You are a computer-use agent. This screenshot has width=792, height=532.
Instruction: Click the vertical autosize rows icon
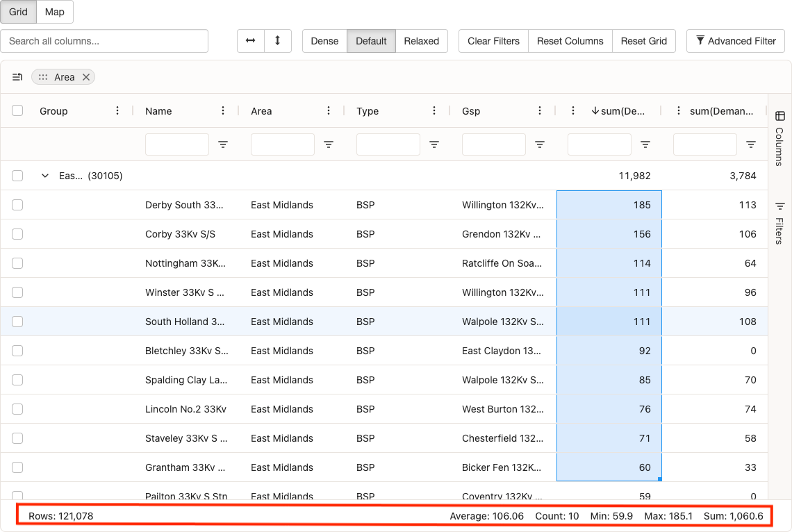coord(278,41)
